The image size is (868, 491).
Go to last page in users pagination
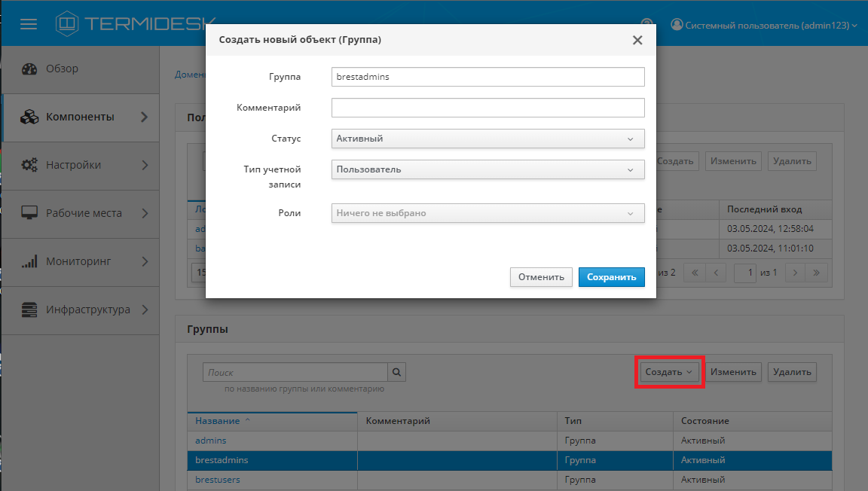(817, 273)
